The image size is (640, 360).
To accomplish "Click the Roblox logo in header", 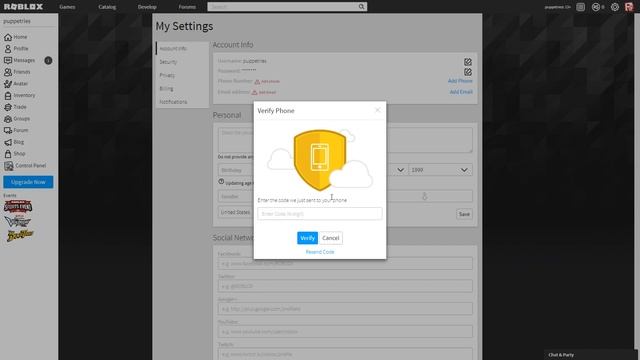I will 23,7.
